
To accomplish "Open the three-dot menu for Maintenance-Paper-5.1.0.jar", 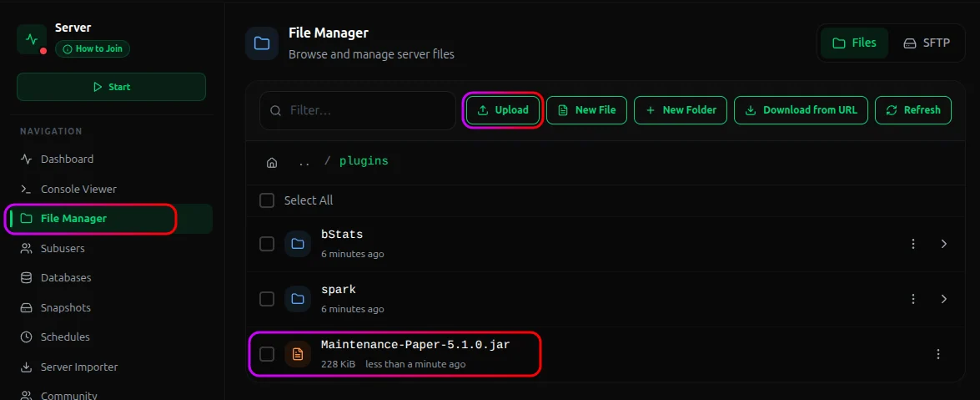I will point(938,354).
